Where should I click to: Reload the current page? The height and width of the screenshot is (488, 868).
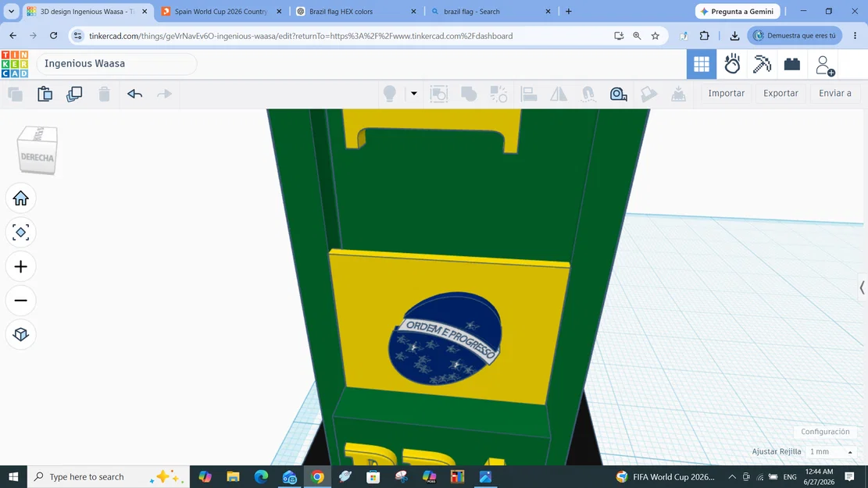[53, 35]
